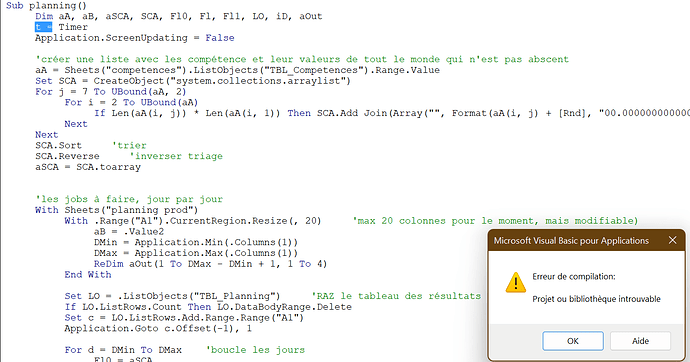
Task: Click the 'If LO.ListRows.Count Then' line
Action: point(208,307)
